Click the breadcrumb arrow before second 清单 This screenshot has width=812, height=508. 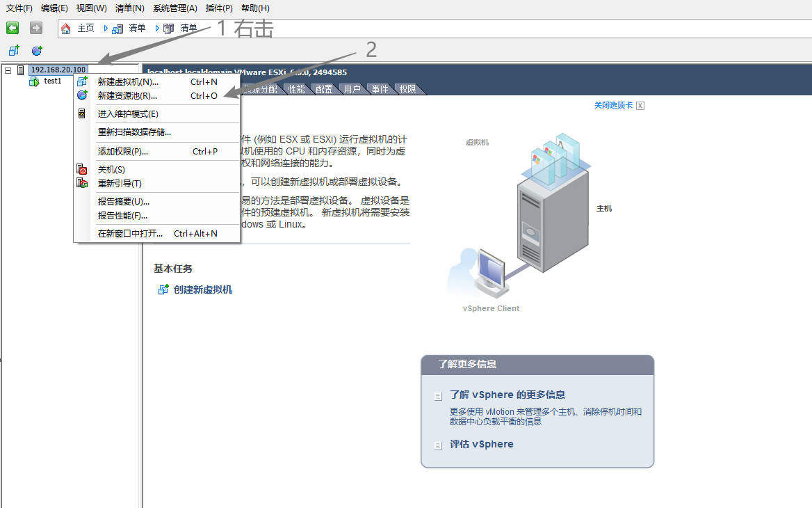pos(156,29)
